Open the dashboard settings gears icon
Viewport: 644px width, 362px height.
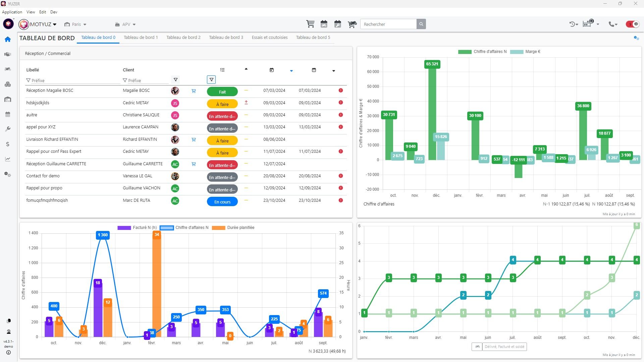[x=636, y=38]
